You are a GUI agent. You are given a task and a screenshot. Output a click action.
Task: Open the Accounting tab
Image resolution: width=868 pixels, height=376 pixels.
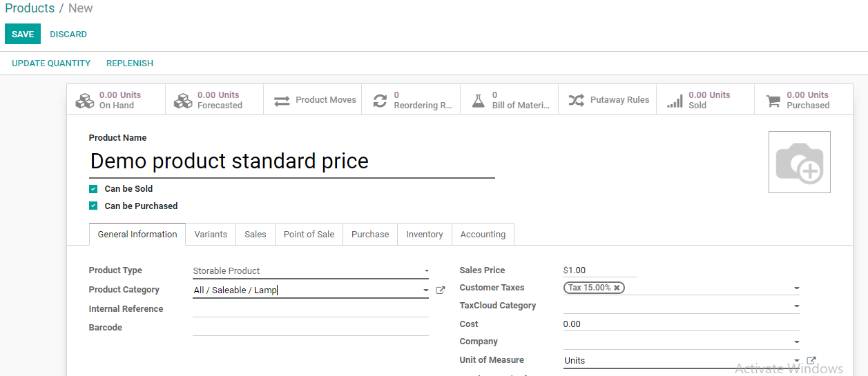(x=483, y=235)
